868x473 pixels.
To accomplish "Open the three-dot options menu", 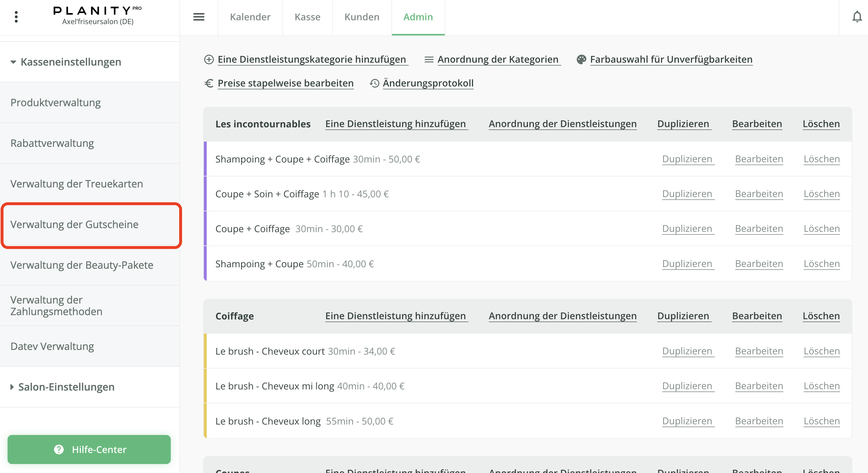I will 16,17.
